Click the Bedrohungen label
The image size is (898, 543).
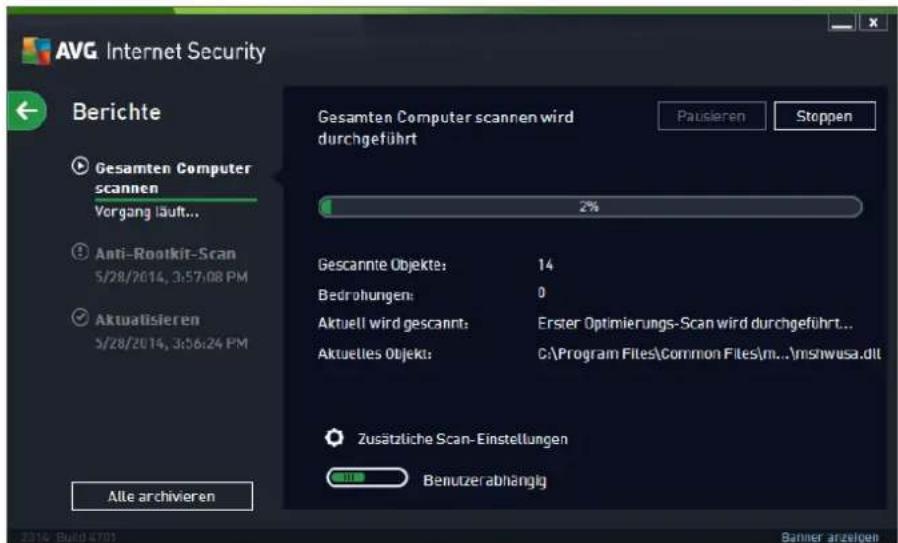(x=365, y=295)
